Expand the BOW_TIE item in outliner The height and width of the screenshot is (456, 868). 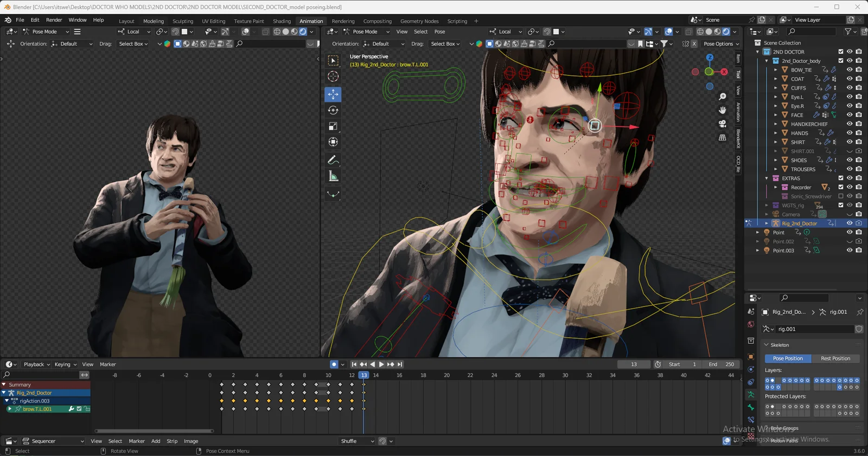[x=776, y=70]
